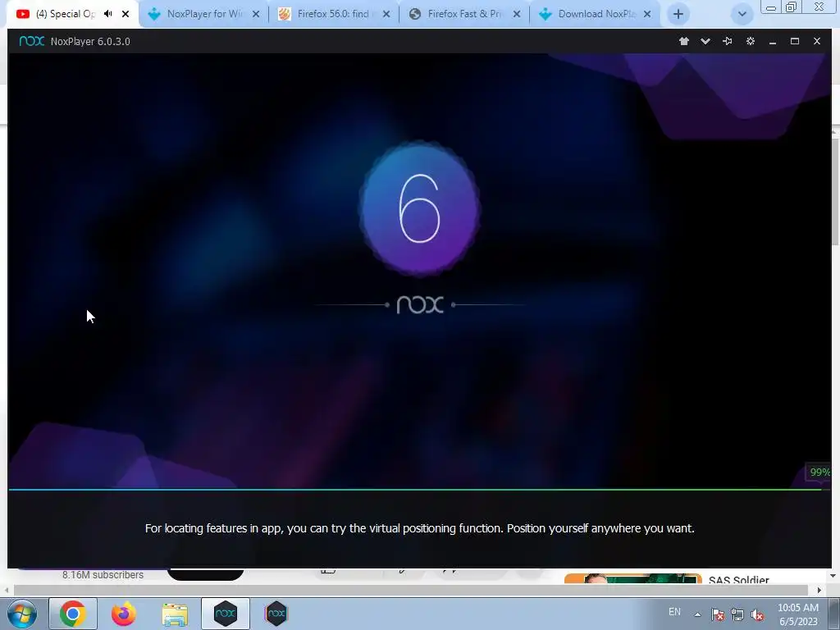Select the active Nox taskbar icon
Image resolution: width=840 pixels, height=630 pixels.
(x=226, y=614)
